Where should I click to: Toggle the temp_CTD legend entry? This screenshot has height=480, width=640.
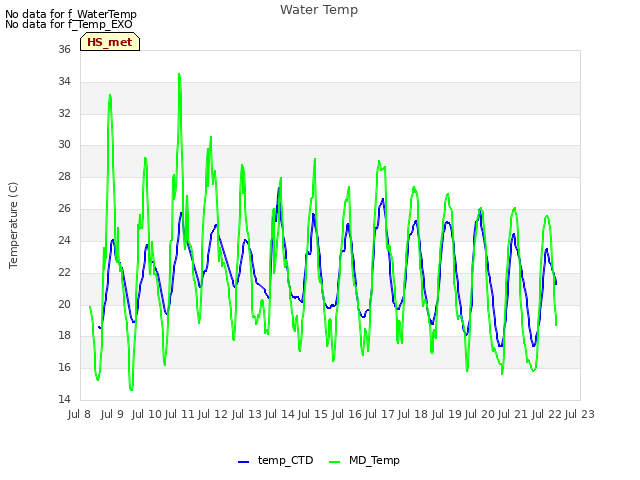[276, 460]
